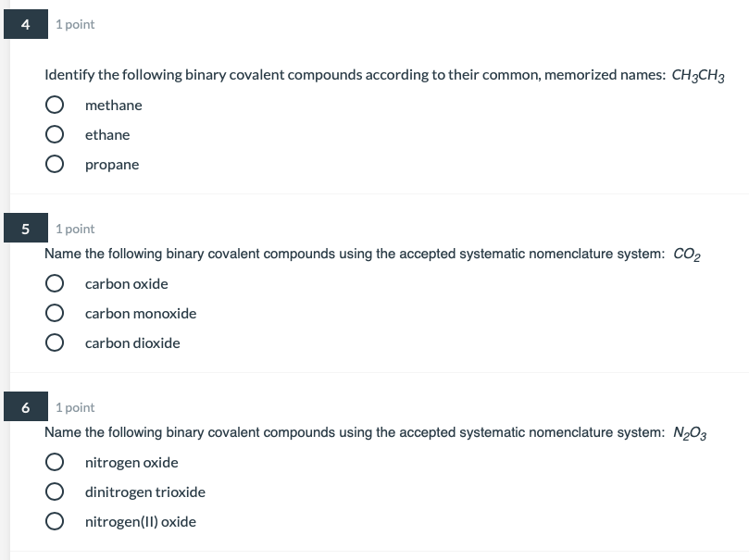
Task: Click the question 5 number badge
Action: [x=26, y=229]
